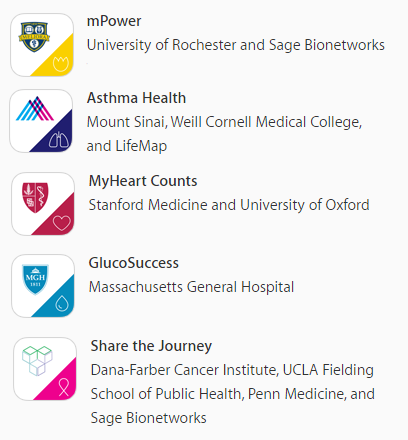The height and width of the screenshot is (440, 408).
Task: Click Massachusetts General Hospital description text
Action: (x=191, y=287)
